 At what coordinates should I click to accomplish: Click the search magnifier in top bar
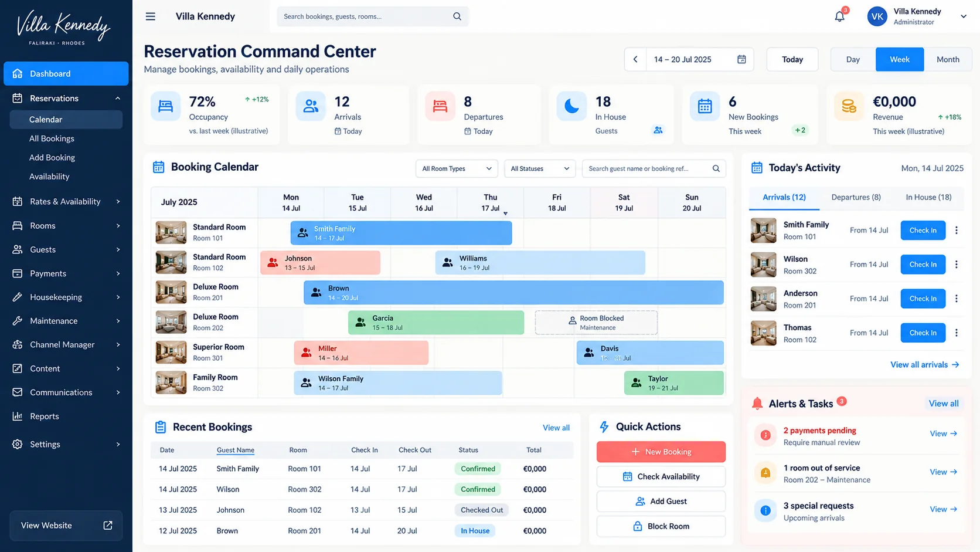(x=457, y=16)
